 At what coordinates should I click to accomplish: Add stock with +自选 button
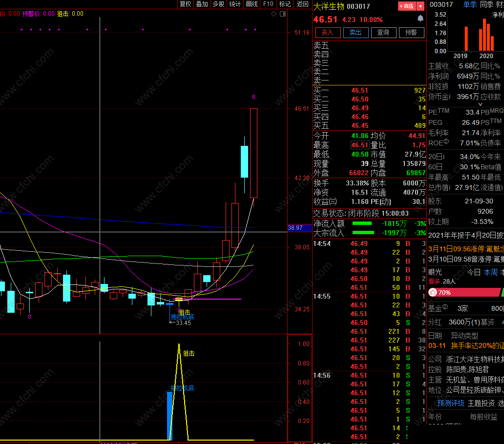click(x=406, y=6)
